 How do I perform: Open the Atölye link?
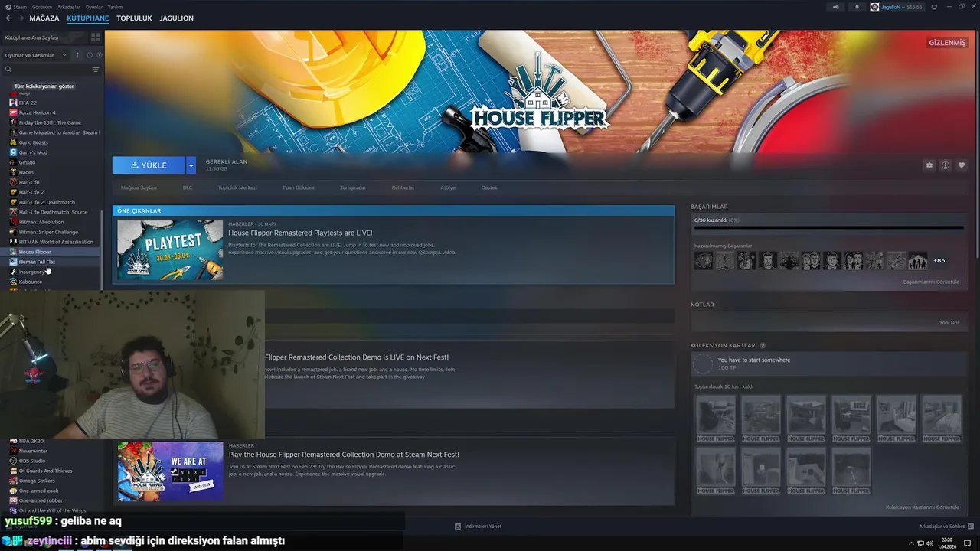pos(448,187)
